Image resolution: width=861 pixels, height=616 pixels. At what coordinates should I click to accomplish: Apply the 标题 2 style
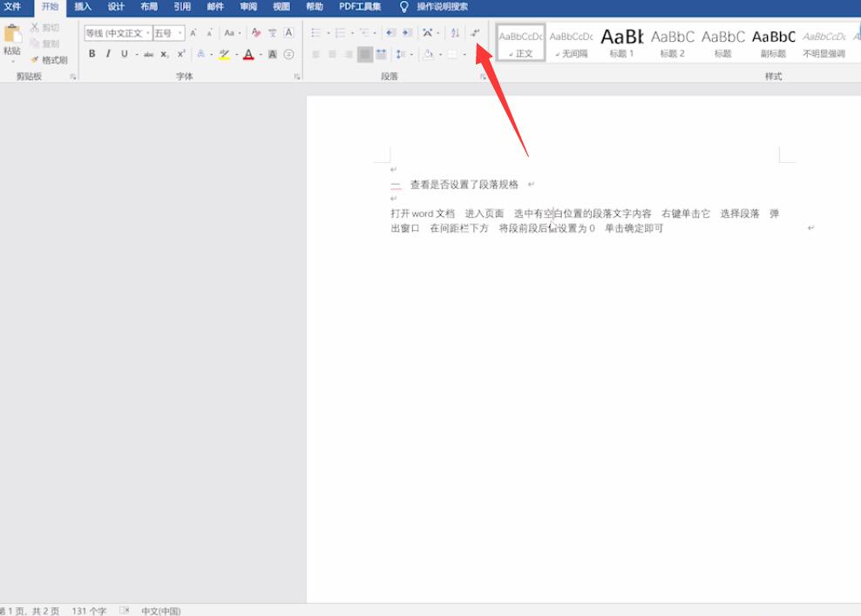click(672, 43)
